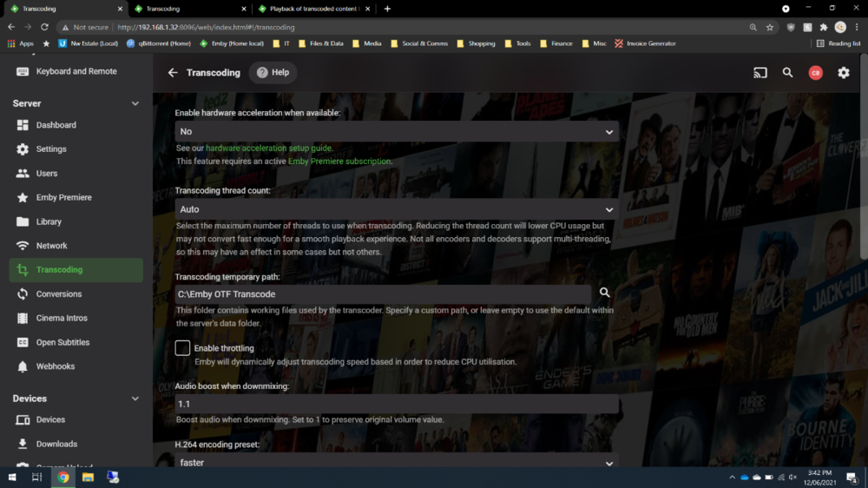This screenshot has height=488, width=868.
Task: Bookmark this page with the star icon
Action: click(769, 27)
